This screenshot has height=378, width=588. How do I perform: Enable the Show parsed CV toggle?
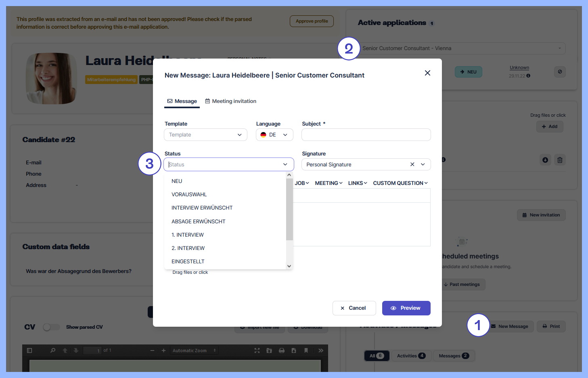(51, 327)
